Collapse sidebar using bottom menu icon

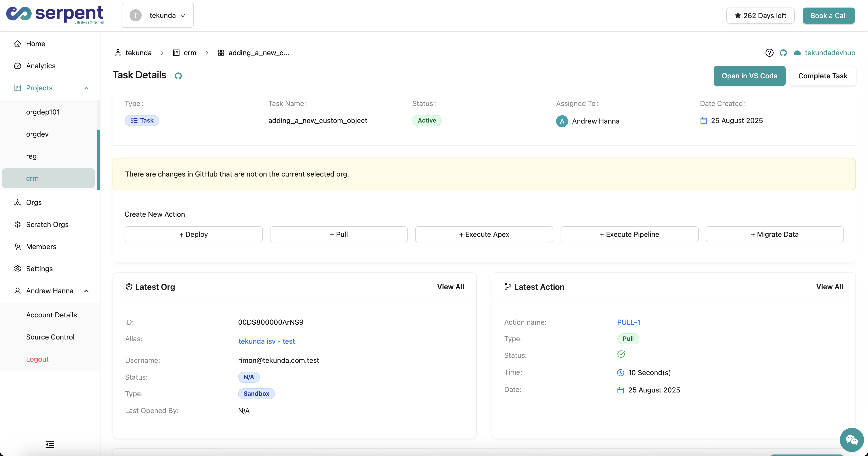(x=50, y=444)
